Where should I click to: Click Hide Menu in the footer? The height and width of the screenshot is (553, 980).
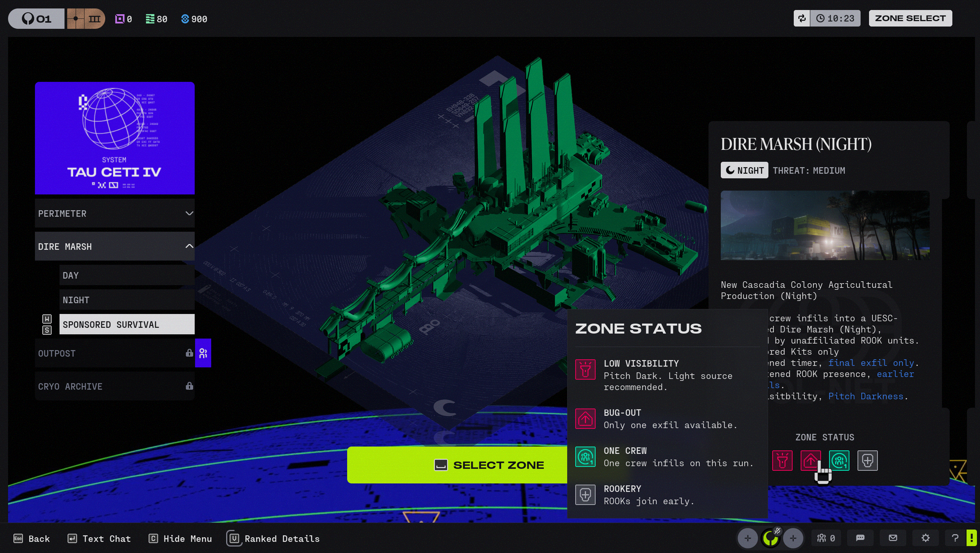pyautogui.click(x=180, y=539)
